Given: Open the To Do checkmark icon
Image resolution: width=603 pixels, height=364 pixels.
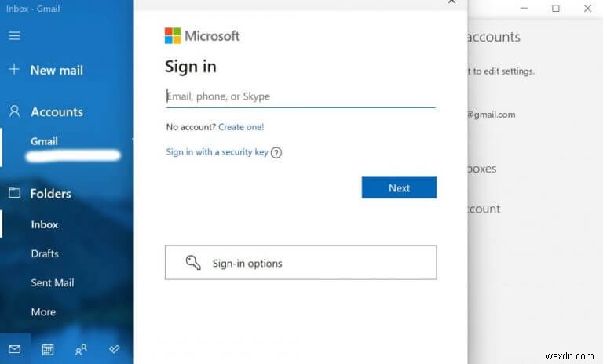Looking at the screenshot, I should click(114, 349).
